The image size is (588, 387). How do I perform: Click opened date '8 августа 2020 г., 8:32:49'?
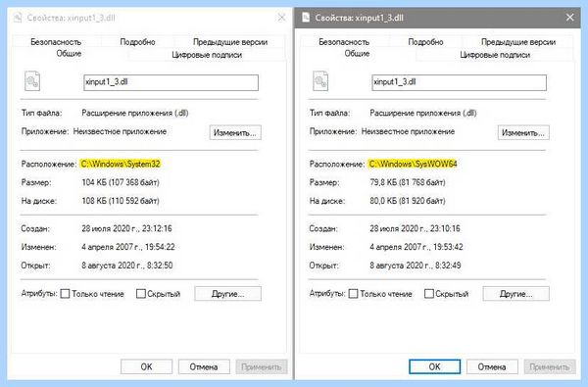tap(416, 266)
